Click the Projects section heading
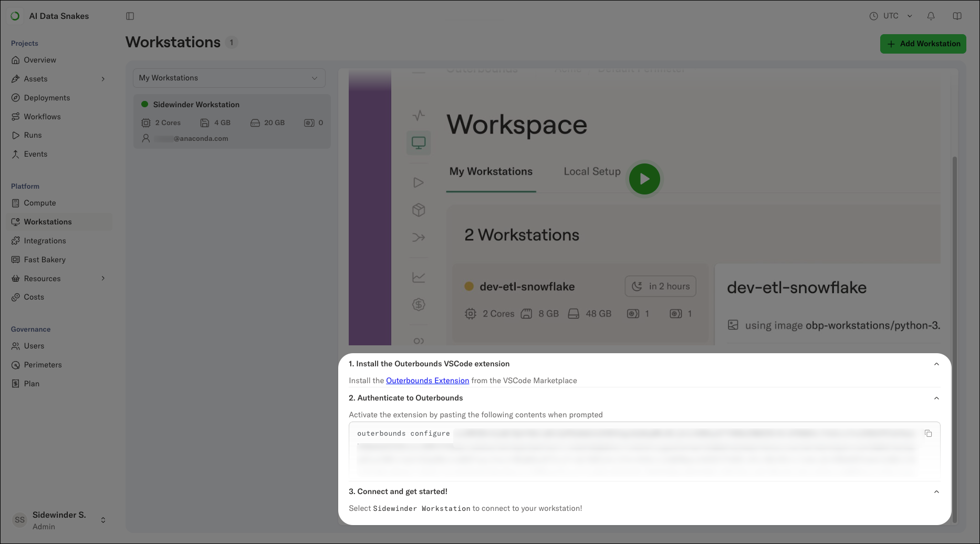This screenshot has height=544, width=980. click(25, 43)
